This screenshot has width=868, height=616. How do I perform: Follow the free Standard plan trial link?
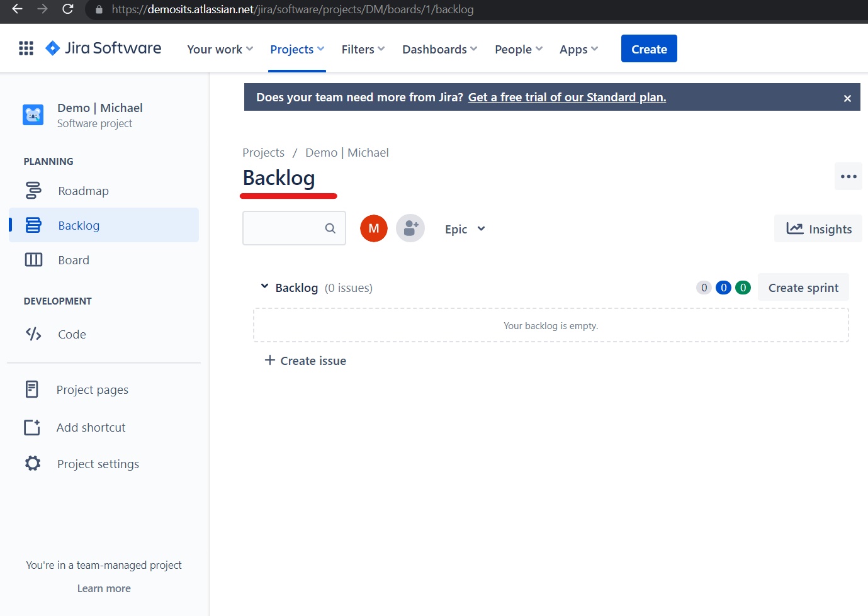[x=566, y=97]
